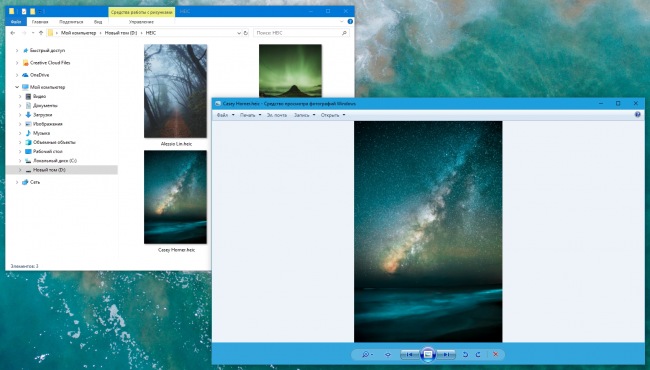This screenshot has width=650, height=370.
Task: Click HEIC segment in address bar
Action: (151, 33)
